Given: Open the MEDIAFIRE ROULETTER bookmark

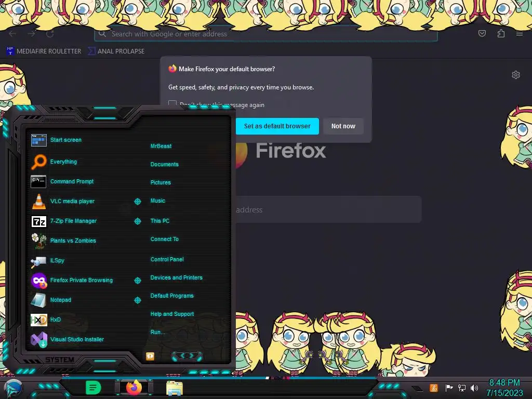Looking at the screenshot, I should (x=44, y=51).
